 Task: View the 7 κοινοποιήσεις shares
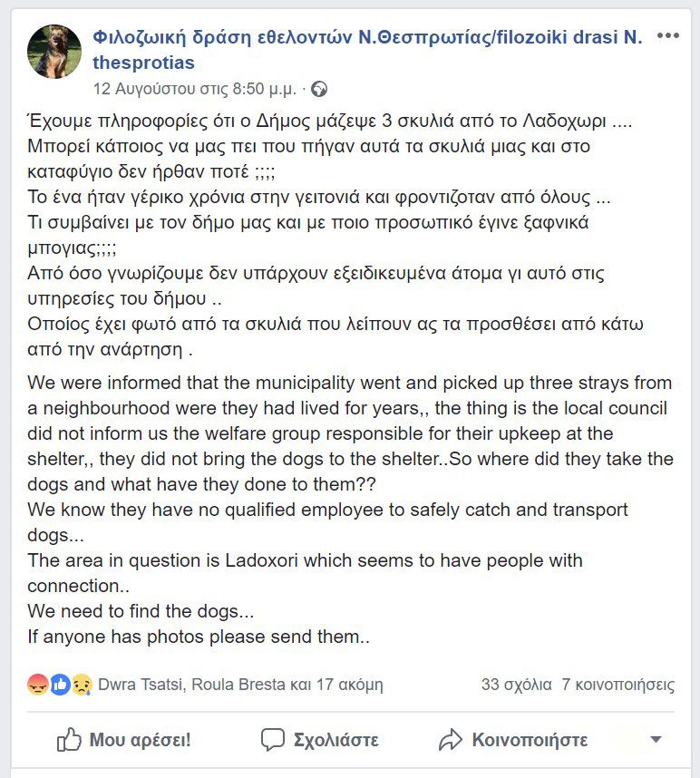point(617,684)
